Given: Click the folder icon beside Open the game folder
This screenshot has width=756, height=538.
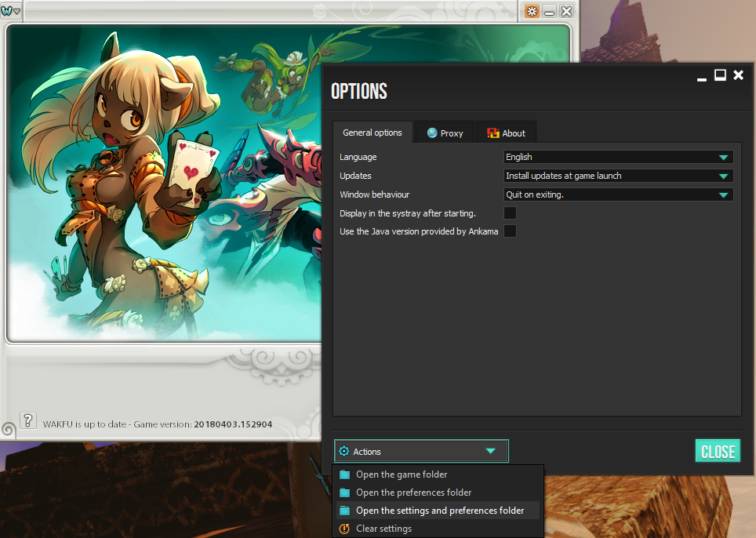Looking at the screenshot, I should click(x=345, y=474).
